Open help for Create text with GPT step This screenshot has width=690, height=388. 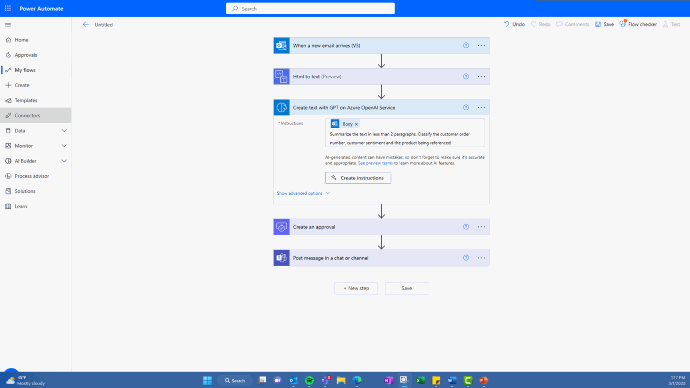point(466,107)
